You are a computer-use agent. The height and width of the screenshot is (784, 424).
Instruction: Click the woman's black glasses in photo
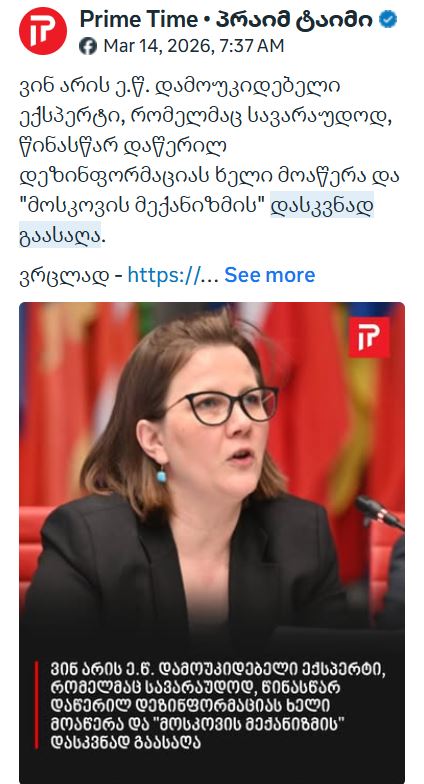[x=226, y=406]
